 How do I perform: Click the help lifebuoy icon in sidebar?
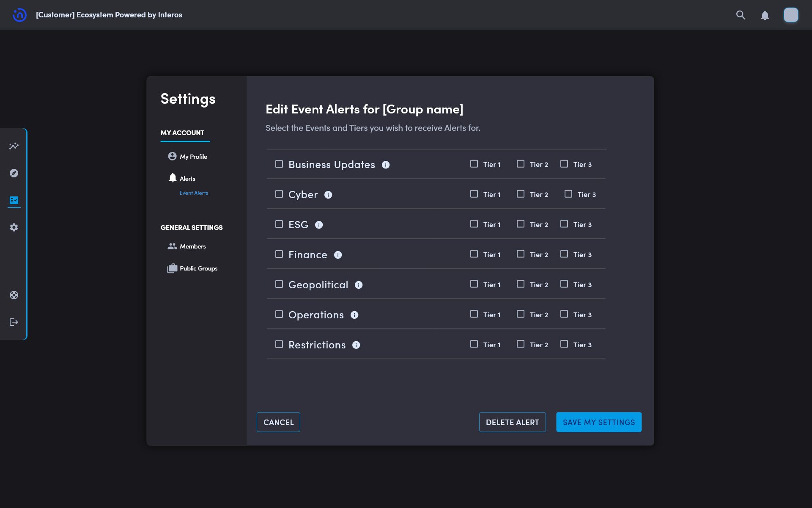(14, 295)
